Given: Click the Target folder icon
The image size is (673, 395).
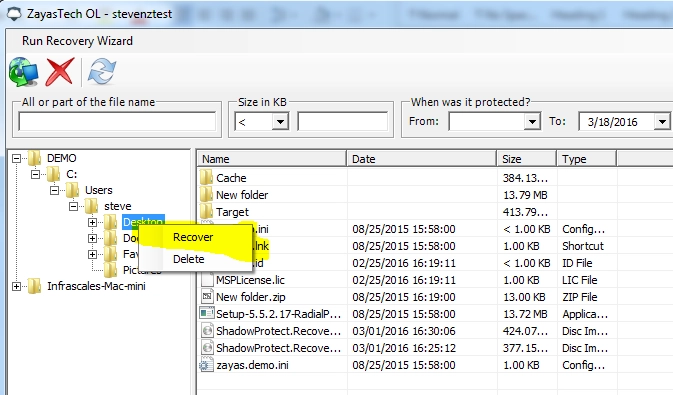Looking at the screenshot, I should coord(206,211).
